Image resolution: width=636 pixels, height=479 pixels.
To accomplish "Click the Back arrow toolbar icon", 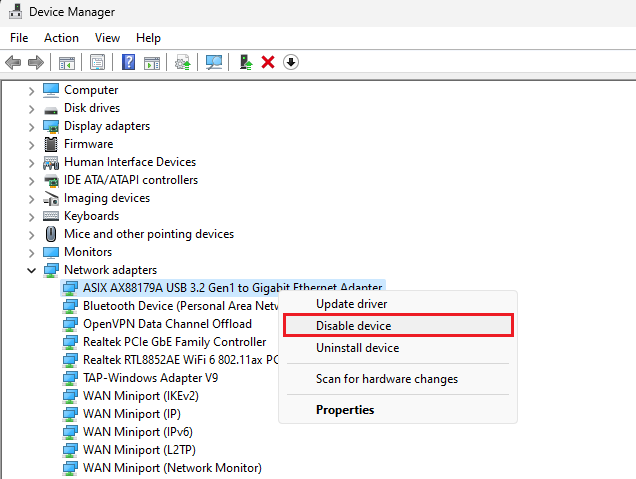I will pos(13,62).
